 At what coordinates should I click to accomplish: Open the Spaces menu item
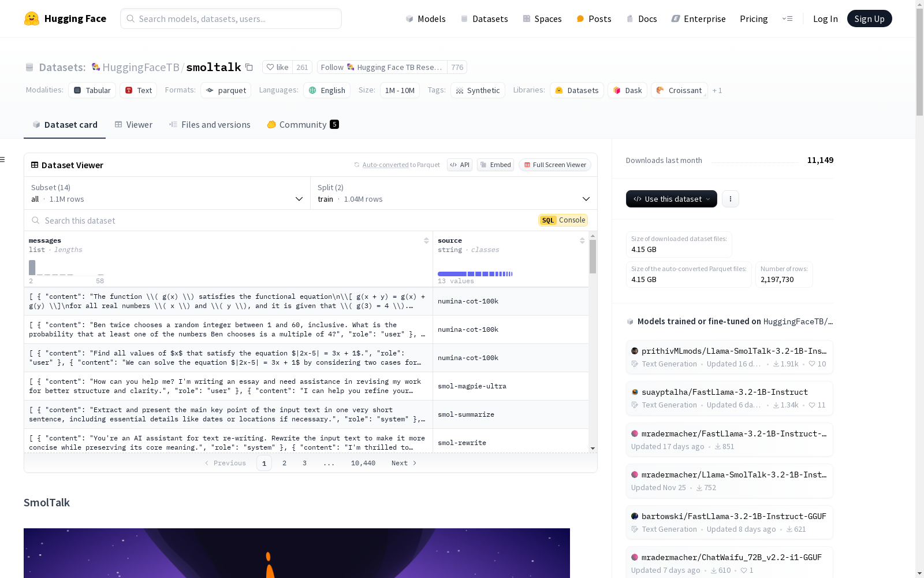click(542, 18)
